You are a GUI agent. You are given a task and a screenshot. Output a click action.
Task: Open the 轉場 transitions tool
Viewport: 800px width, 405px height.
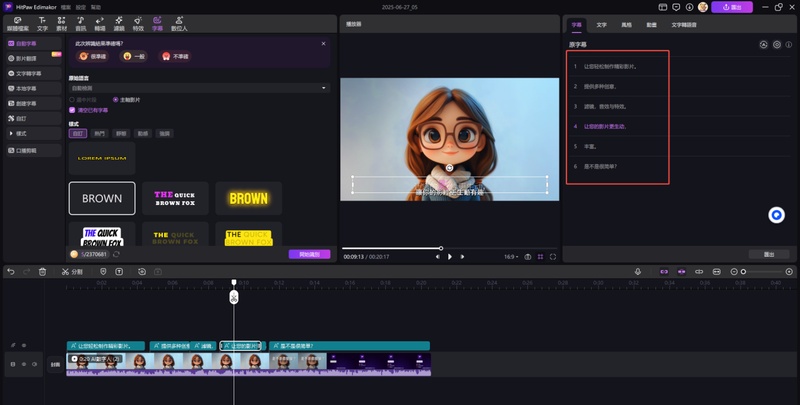[x=100, y=24]
